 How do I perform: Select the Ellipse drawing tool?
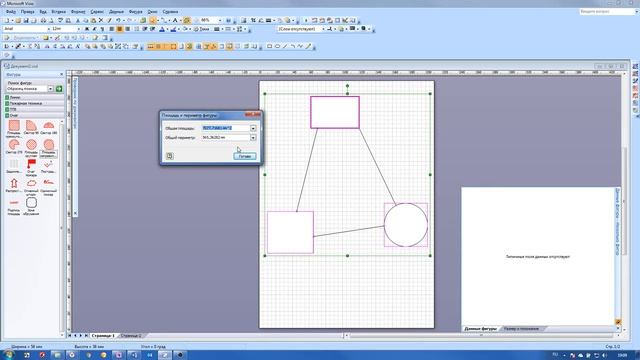pos(277,47)
